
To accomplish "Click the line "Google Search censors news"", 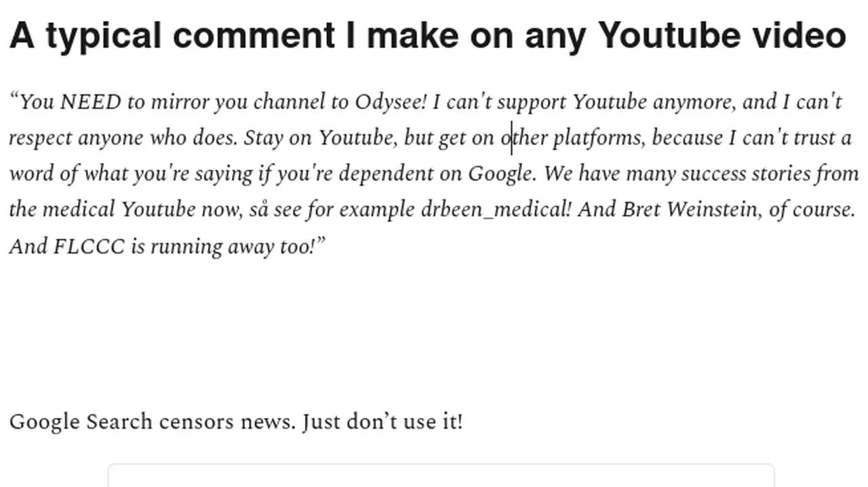I will coord(153,422).
